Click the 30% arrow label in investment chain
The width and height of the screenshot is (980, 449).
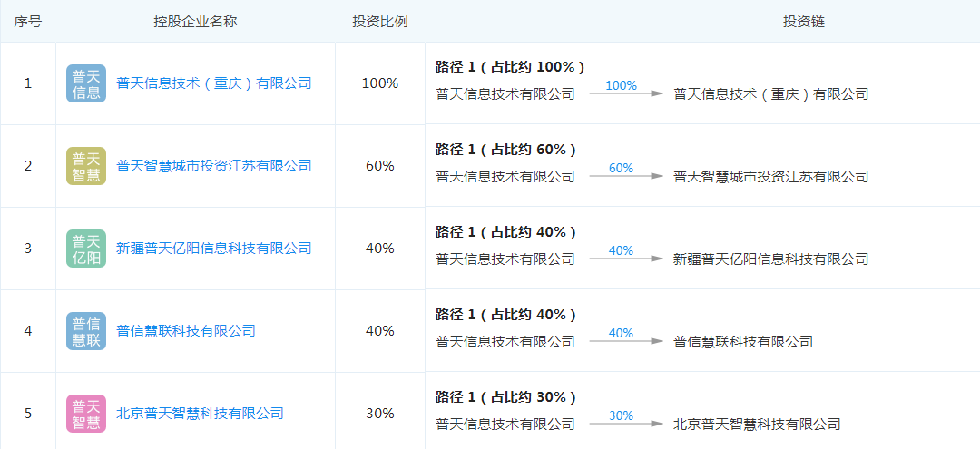(x=621, y=416)
